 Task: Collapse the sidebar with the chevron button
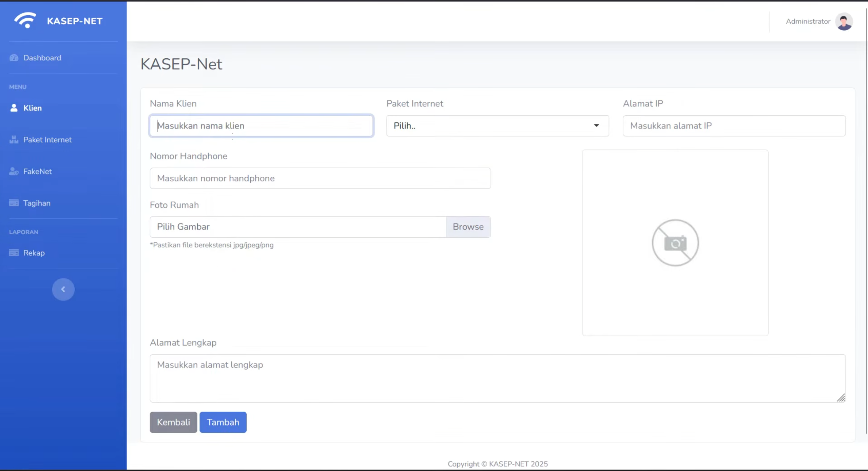coord(63,289)
